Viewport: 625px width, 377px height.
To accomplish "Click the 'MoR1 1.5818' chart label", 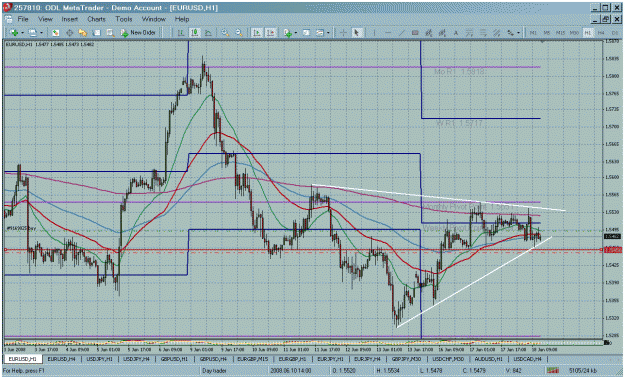I will click(x=459, y=72).
